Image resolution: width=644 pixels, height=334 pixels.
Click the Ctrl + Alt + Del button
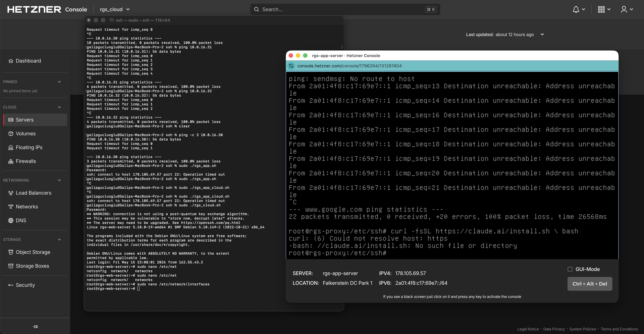click(x=590, y=284)
